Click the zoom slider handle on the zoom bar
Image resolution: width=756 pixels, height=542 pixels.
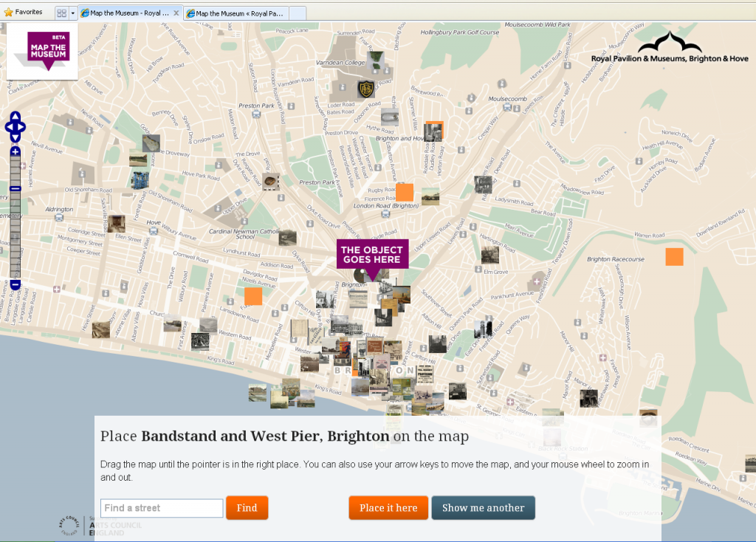[x=15, y=188]
